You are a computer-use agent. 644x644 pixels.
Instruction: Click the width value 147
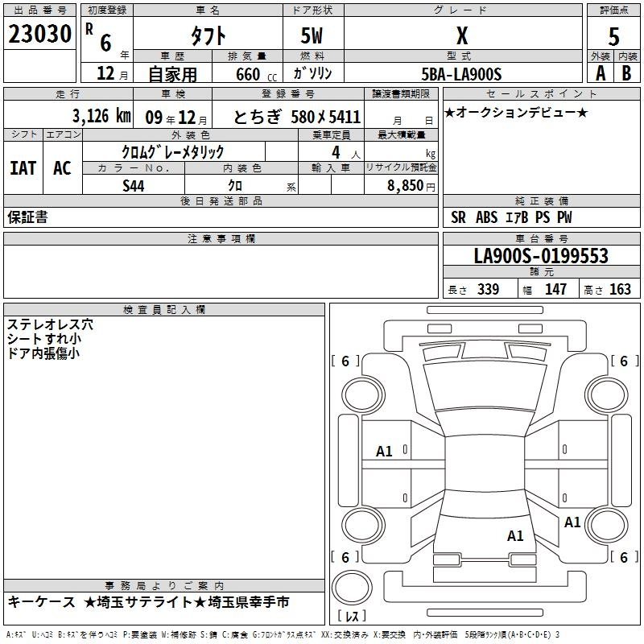pyautogui.click(x=555, y=289)
